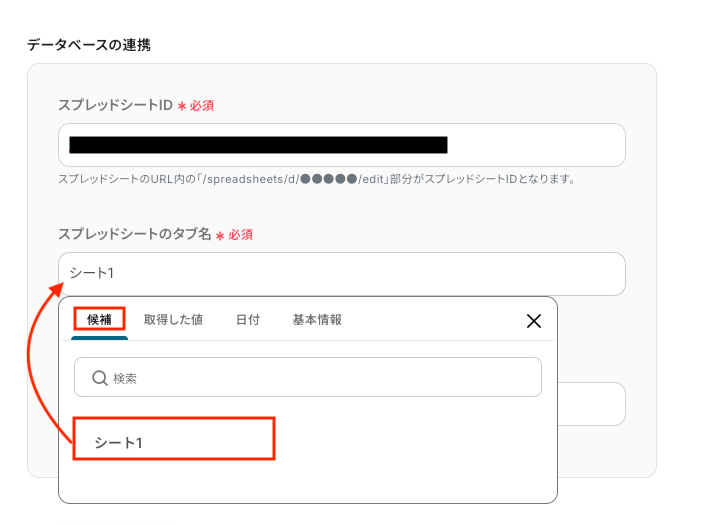Click the magnifying glass search icon
The width and height of the screenshot is (705, 525).
pyautogui.click(x=99, y=378)
